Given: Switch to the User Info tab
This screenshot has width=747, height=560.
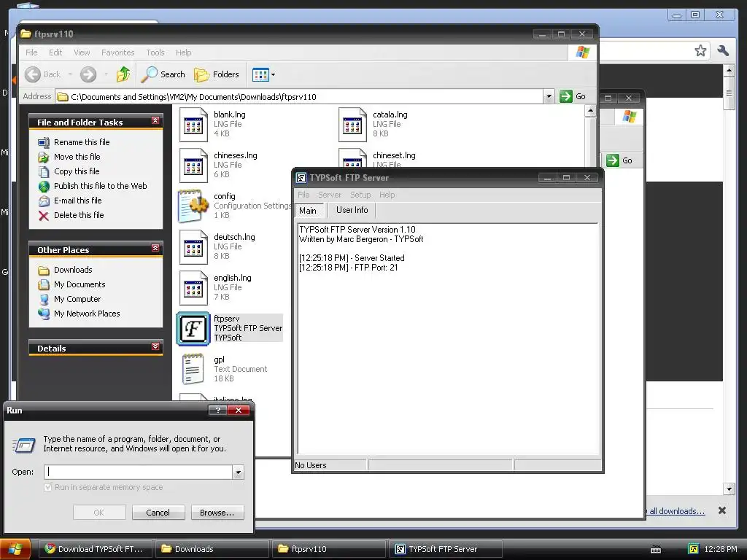Looking at the screenshot, I should (352, 210).
